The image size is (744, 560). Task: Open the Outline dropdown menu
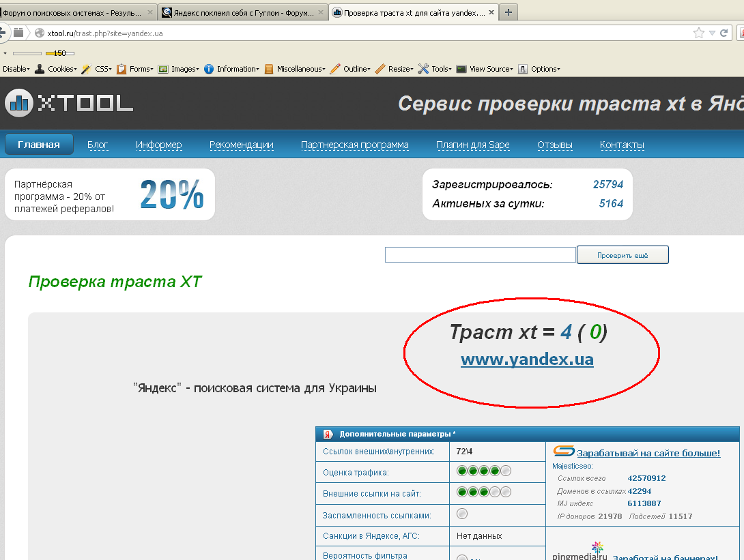(x=350, y=69)
